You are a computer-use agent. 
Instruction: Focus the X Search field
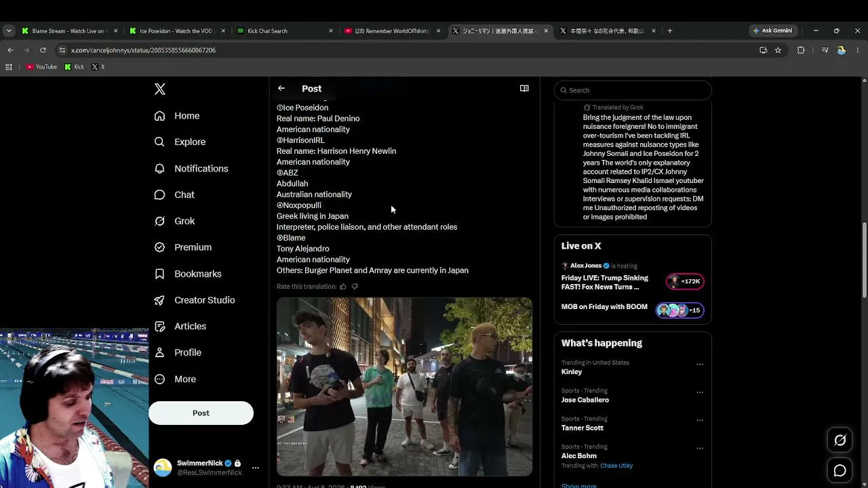pos(633,90)
